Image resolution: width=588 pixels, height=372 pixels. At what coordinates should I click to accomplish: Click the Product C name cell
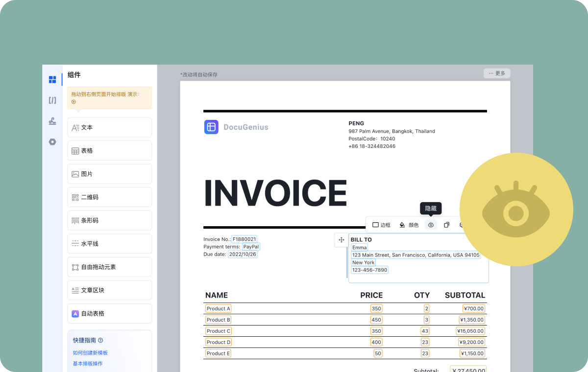pyautogui.click(x=218, y=331)
